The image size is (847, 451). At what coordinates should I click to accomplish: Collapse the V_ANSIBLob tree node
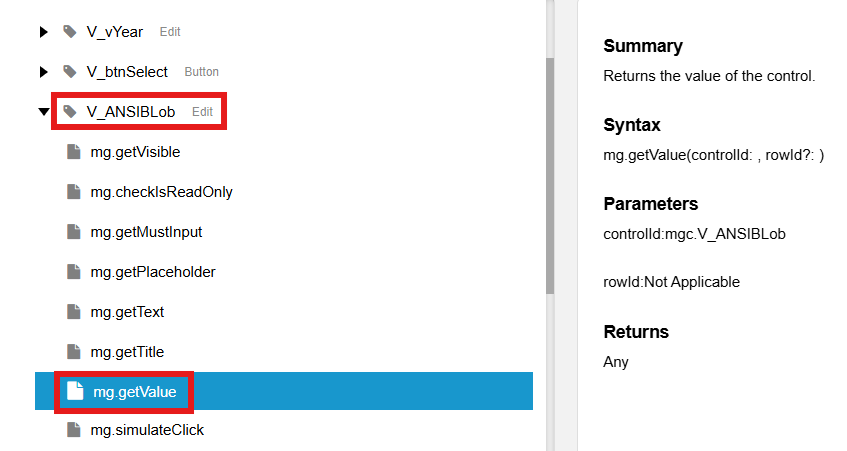click(x=44, y=112)
